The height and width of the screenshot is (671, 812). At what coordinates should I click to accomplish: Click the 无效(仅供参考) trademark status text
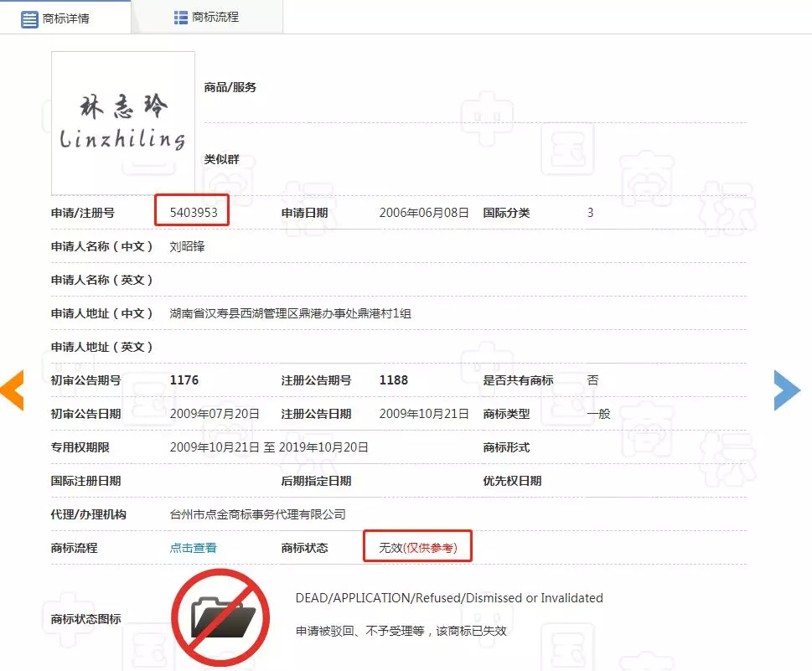[418, 548]
